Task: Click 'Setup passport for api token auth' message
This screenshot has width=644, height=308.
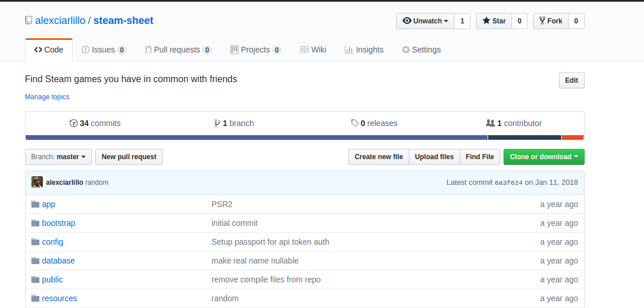Action: click(x=270, y=242)
